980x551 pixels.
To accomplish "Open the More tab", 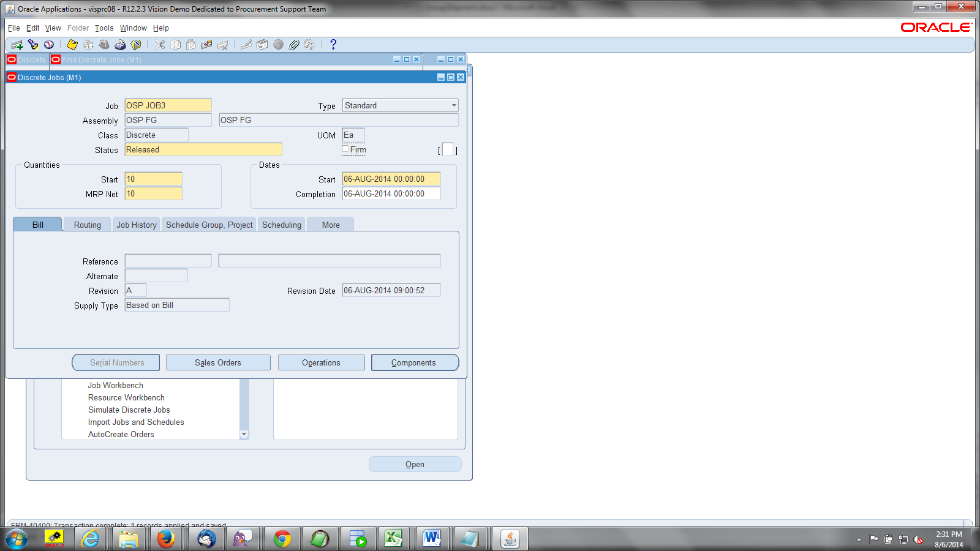I will (331, 225).
